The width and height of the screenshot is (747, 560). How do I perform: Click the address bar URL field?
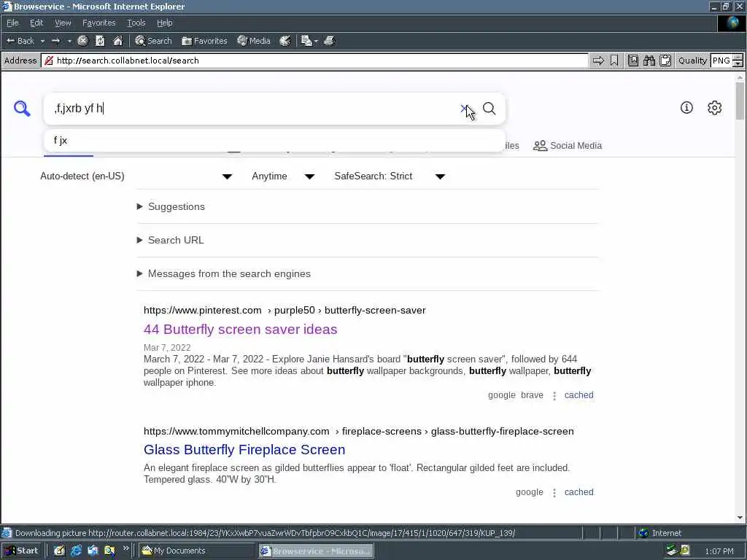click(x=314, y=61)
